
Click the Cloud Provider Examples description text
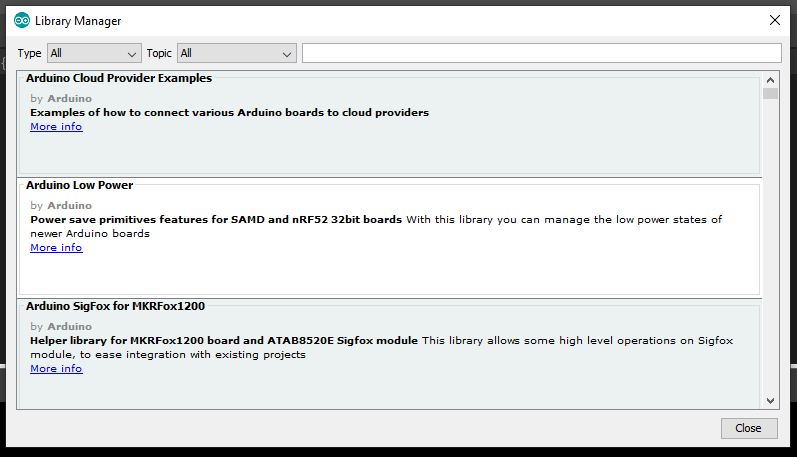tap(229, 113)
